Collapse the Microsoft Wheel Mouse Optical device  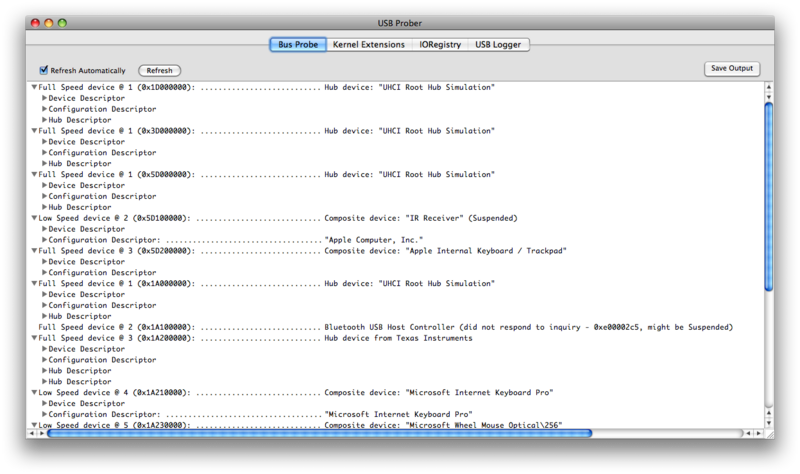click(35, 426)
